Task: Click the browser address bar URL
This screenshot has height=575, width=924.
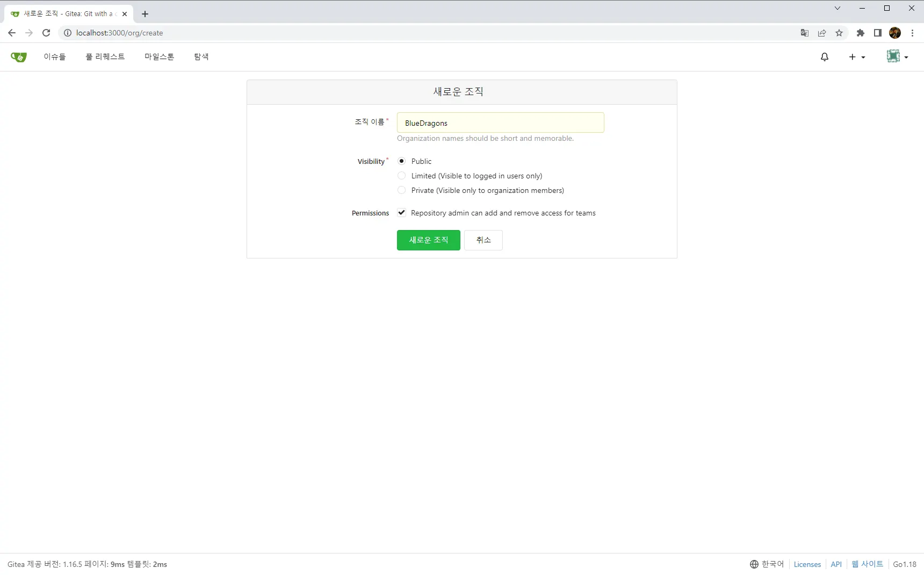Action: 119,33
